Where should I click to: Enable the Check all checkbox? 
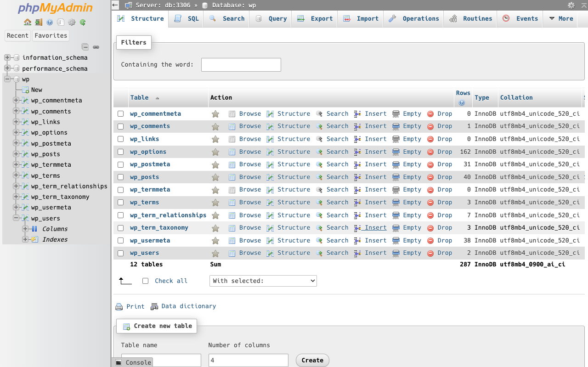point(146,281)
